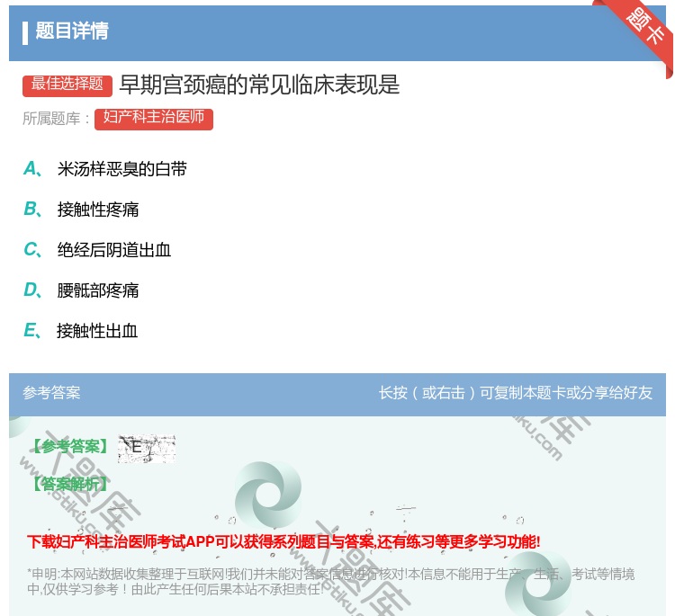Screen dimensions: 675x616
Task: Select option B 接触性疼痛
Action: [81, 210]
